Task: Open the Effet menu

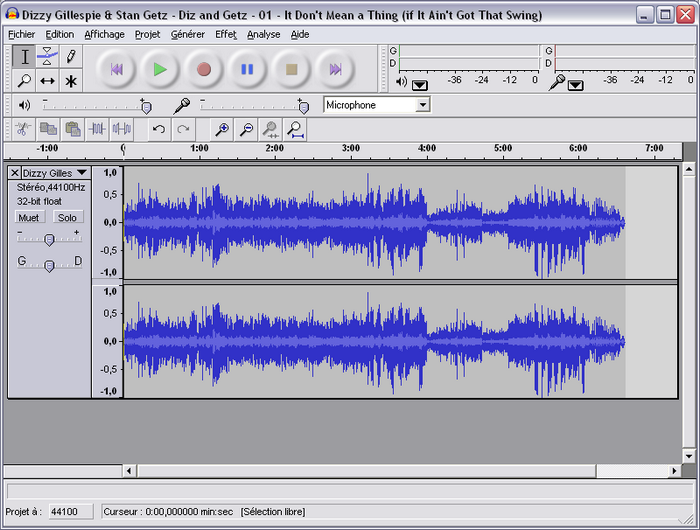Action: tap(226, 34)
